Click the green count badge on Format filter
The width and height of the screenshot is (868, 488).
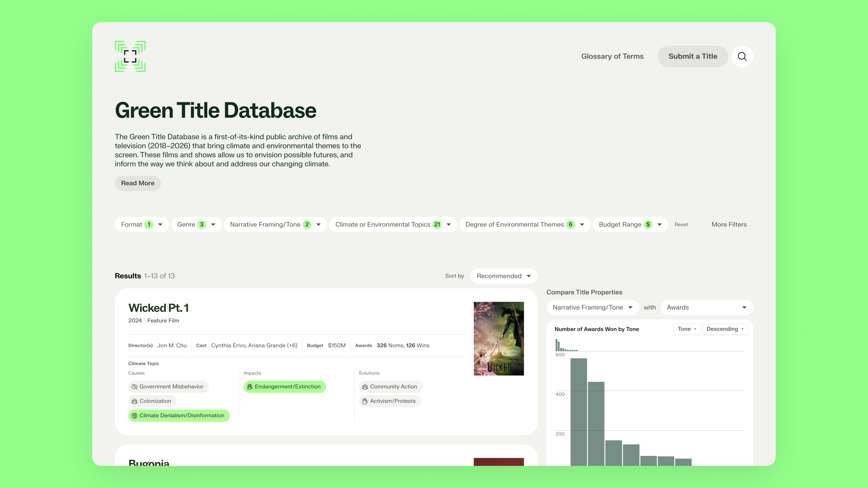pos(149,225)
